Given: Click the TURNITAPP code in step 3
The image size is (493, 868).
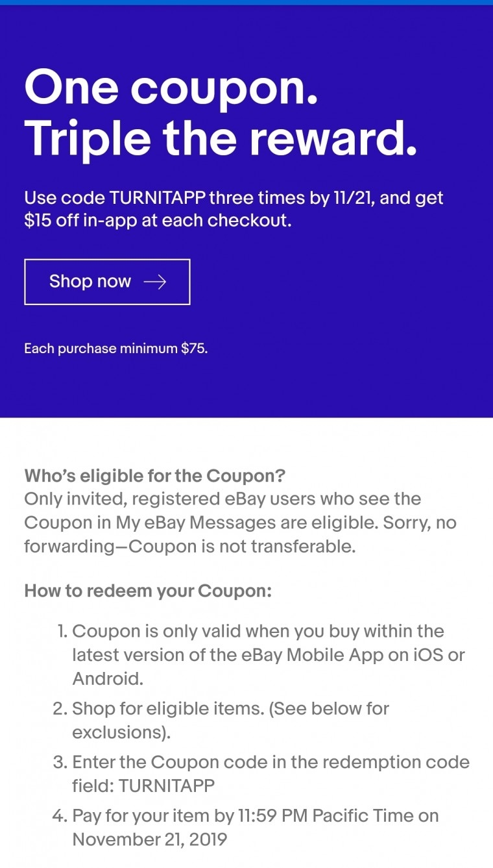Looking at the screenshot, I should tap(167, 786).
